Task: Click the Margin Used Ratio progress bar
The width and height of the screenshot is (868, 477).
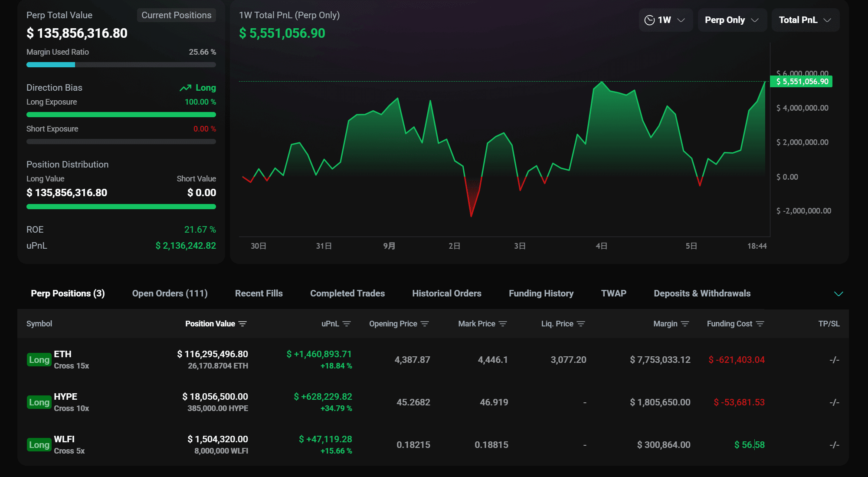Action: click(121, 65)
